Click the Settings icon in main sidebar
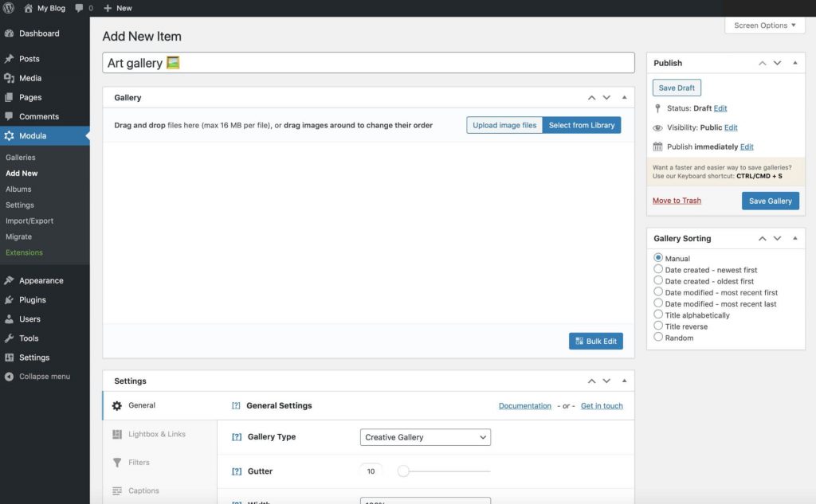The image size is (816, 504). 9,357
